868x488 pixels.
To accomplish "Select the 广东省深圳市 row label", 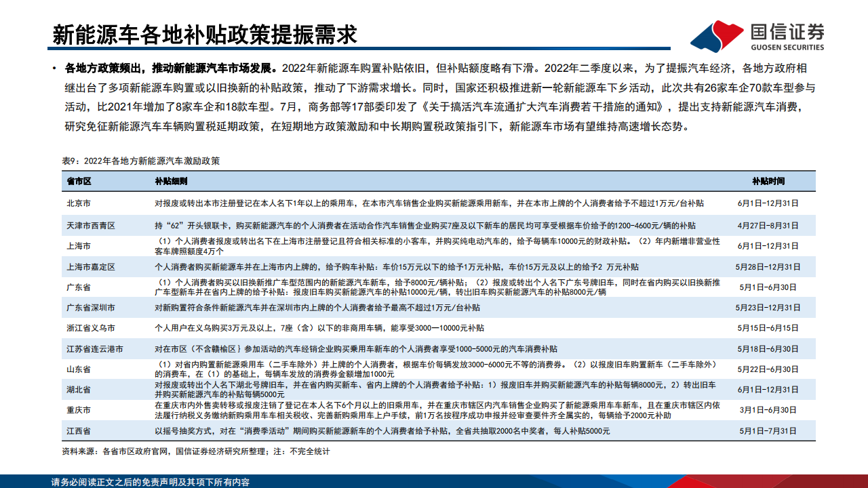I will tap(91, 308).
